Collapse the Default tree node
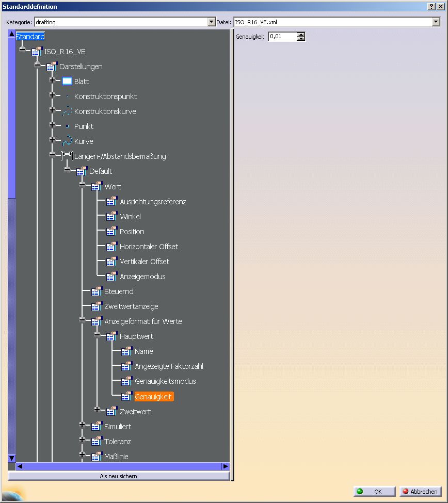Image resolution: width=448 pixels, height=503 pixels. pos(68,169)
